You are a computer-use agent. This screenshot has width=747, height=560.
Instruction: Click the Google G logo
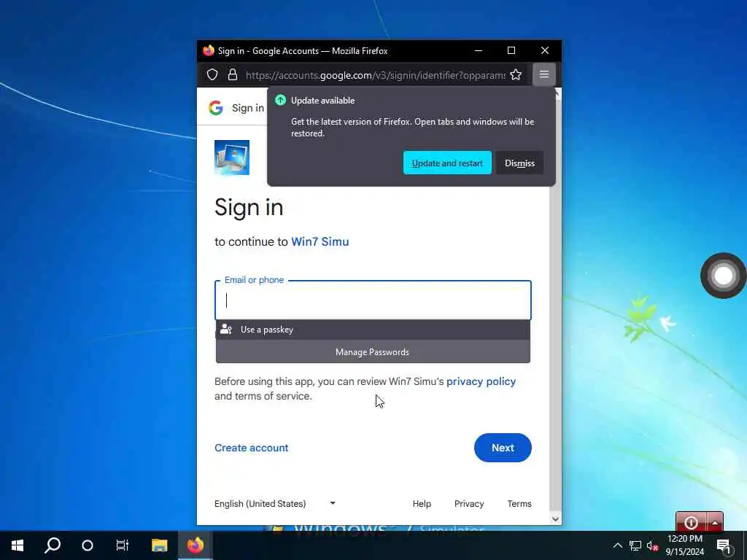[216, 108]
